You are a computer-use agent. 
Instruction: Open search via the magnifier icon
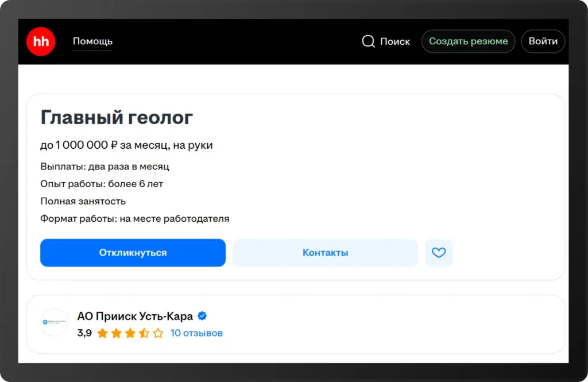368,41
